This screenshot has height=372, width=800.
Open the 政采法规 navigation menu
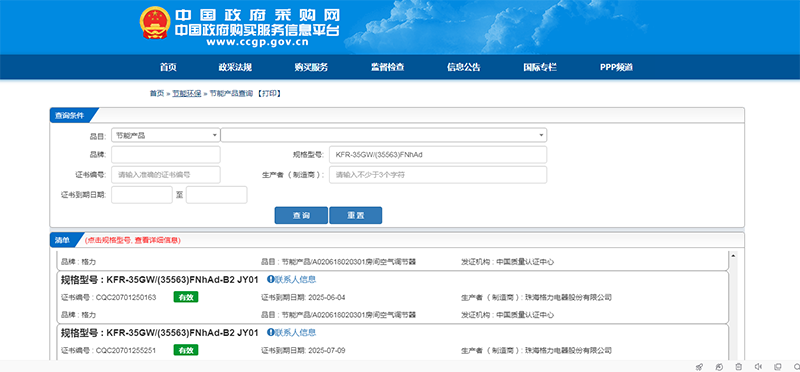(235, 67)
